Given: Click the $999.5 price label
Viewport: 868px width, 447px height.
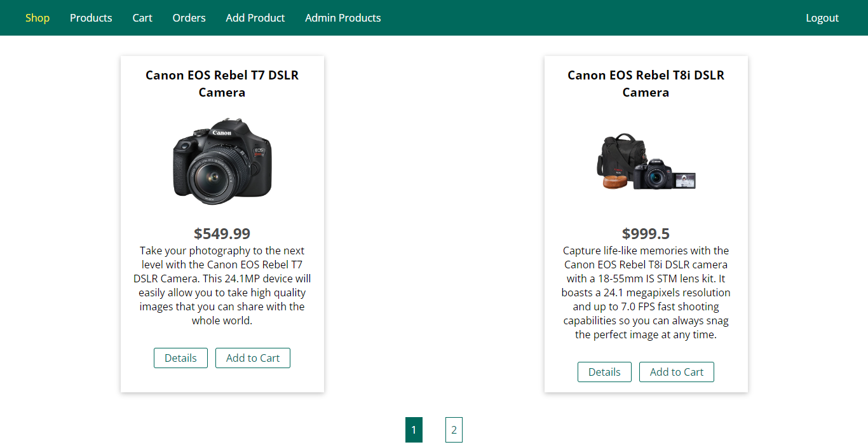Looking at the screenshot, I should (x=646, y=233).
